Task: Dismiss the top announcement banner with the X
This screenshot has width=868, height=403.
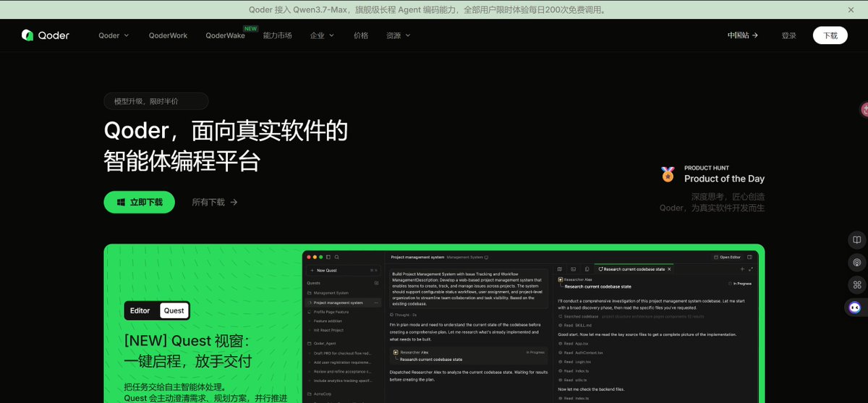Action: click(x=851, y=10)
